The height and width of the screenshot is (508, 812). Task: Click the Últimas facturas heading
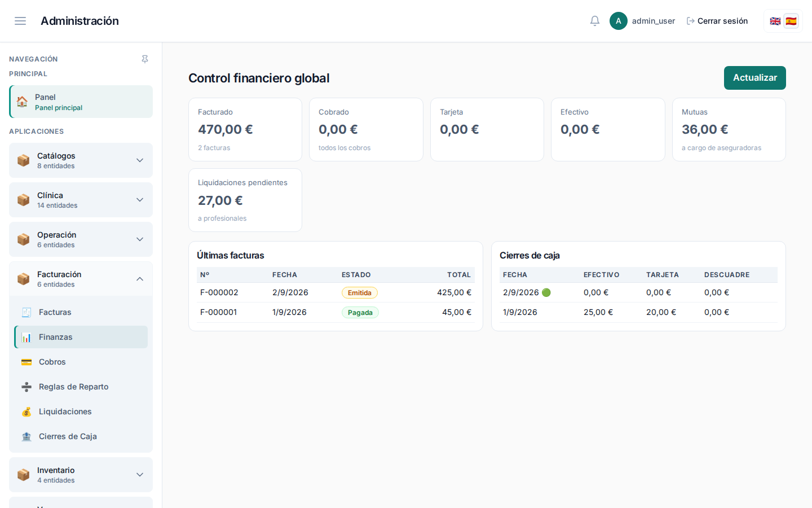coord(230,255)
